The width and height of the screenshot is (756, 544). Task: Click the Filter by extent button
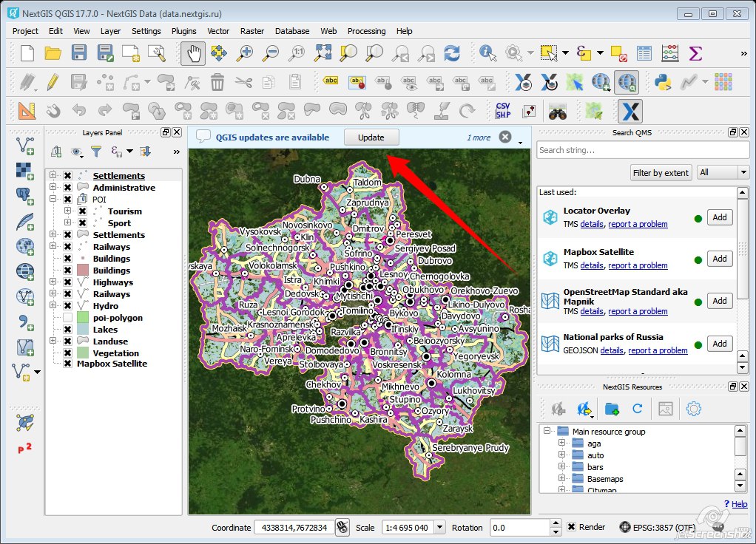click(x=661, y=172)
